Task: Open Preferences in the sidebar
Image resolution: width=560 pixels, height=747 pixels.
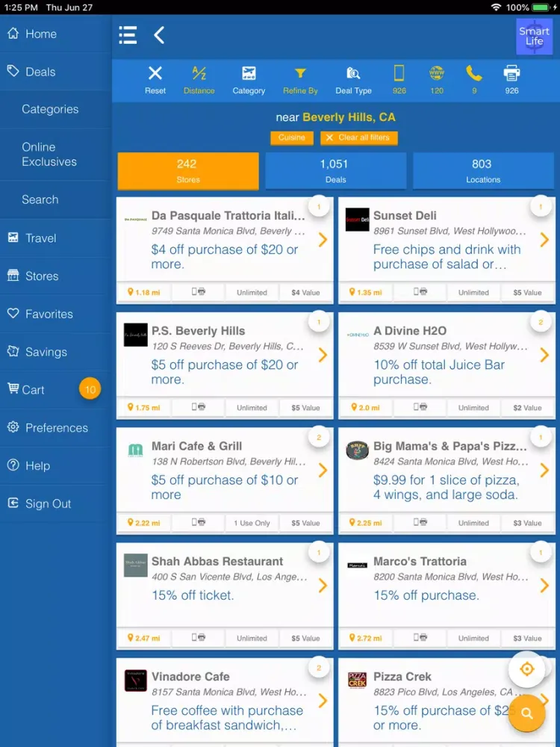Action: point(56,428)
